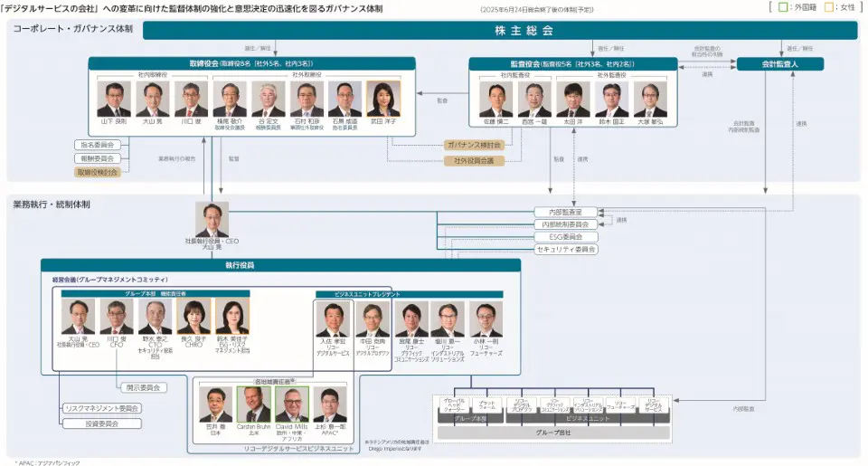
Task: Click the グループ会社 bar
Action: point(551,433)
